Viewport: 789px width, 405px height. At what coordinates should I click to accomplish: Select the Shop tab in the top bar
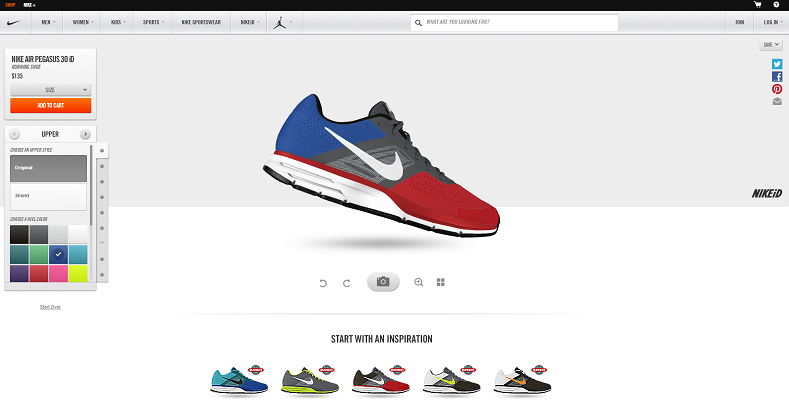[10, 5]
